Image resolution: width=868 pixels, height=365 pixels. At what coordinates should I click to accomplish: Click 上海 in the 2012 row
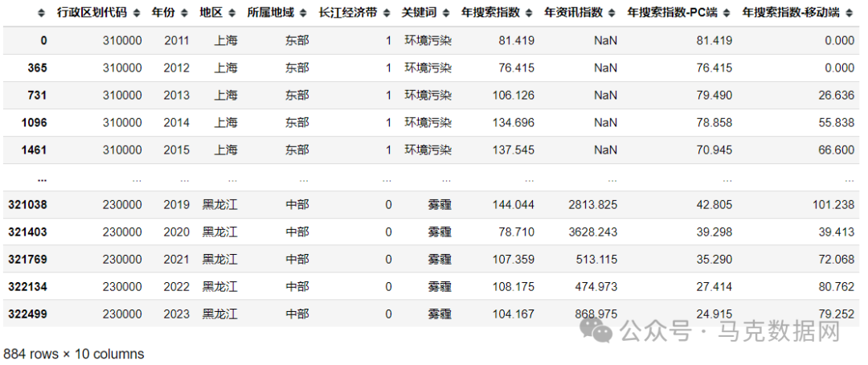pos(226,68)
